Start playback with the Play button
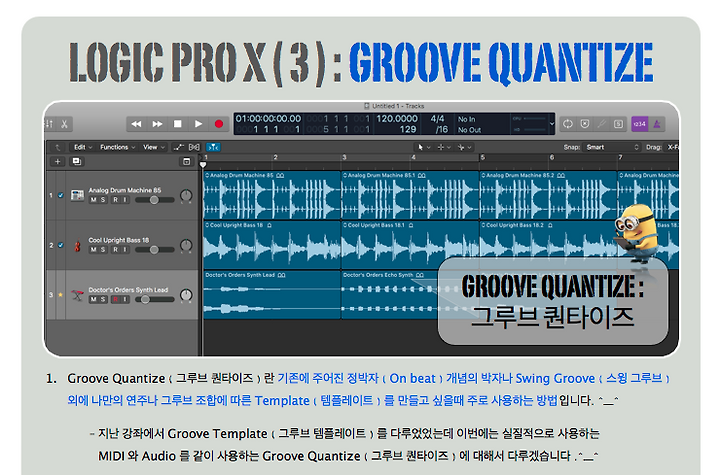The height and width of the screenshot is (475, 720). tap(198, 124)
